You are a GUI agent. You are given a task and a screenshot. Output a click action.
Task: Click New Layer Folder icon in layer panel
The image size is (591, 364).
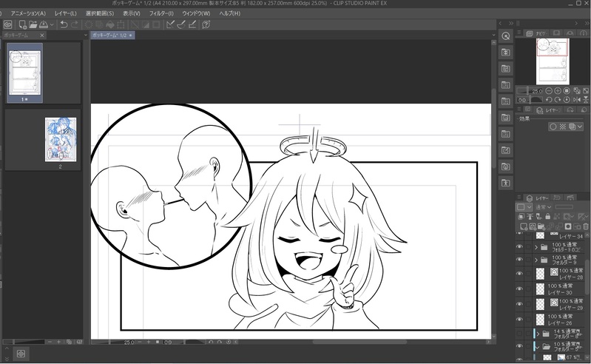(541, 226)
